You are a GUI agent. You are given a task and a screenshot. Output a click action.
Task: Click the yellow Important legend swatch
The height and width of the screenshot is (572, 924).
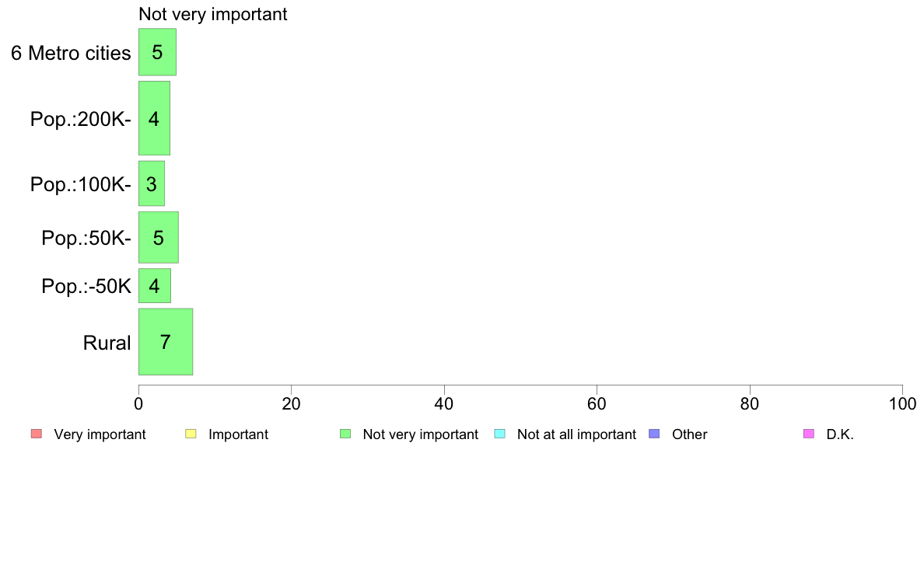point(191,434)
